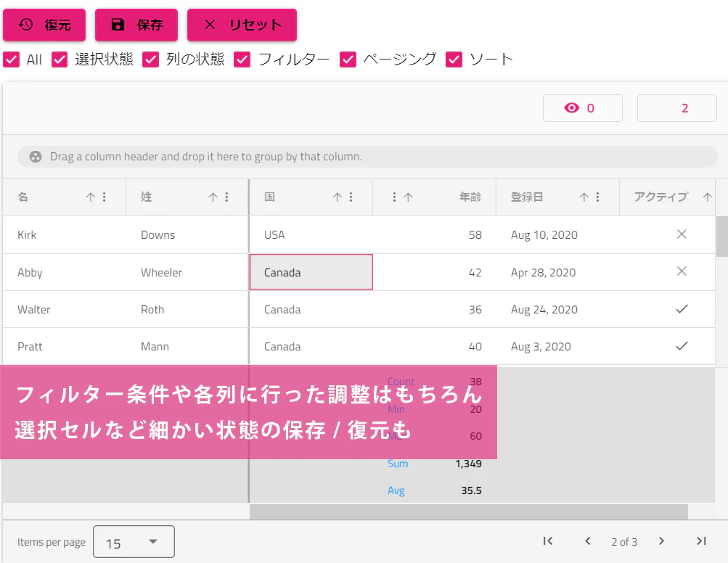Click the X icon in Kirk's row
Screen dimensions: 728x563
(682, 234)
